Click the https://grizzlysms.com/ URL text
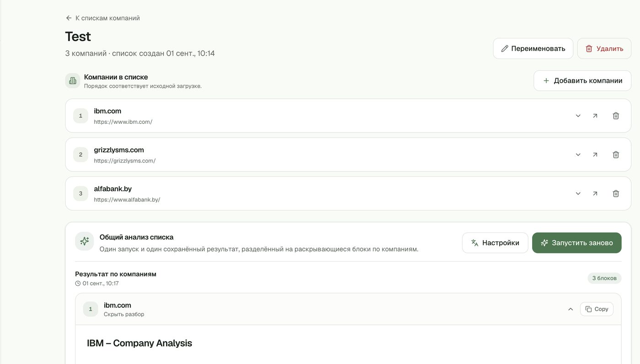The width and height of the screenshot is (640, 364). (x=125, y=161)
